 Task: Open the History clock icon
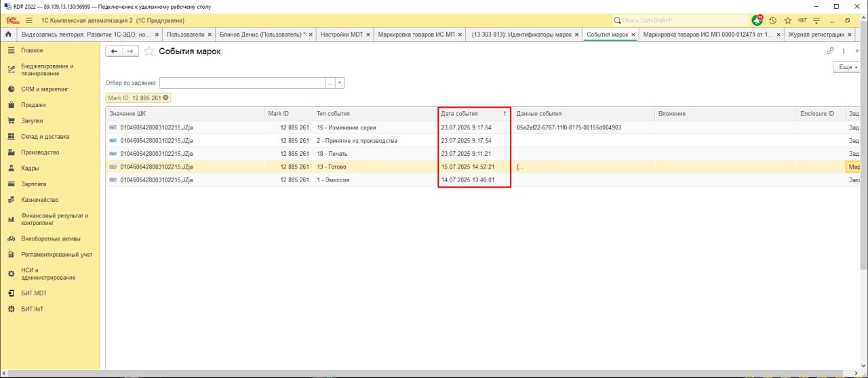[772, 20]
